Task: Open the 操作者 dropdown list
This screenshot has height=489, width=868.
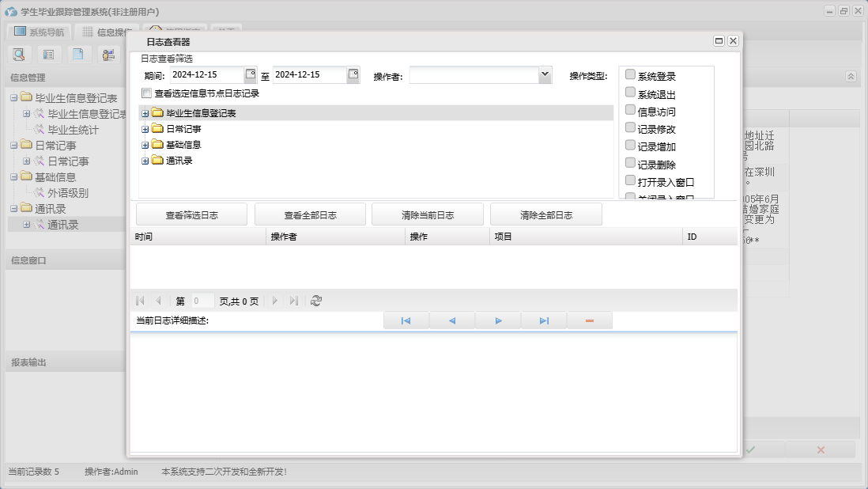Action: [545, 74]
